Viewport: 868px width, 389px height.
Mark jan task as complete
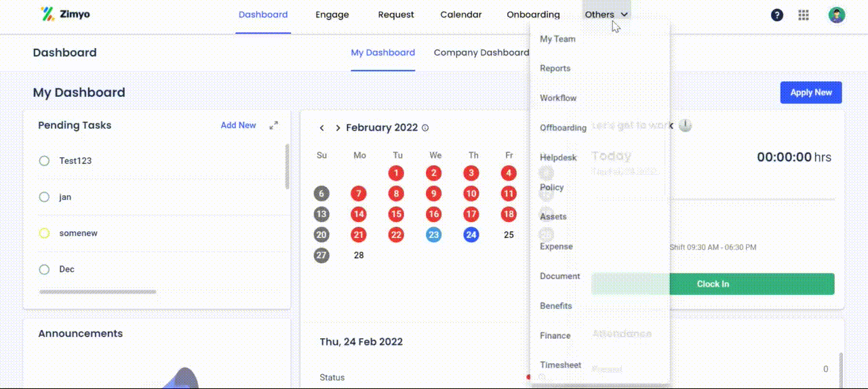[x=44, y=197]
